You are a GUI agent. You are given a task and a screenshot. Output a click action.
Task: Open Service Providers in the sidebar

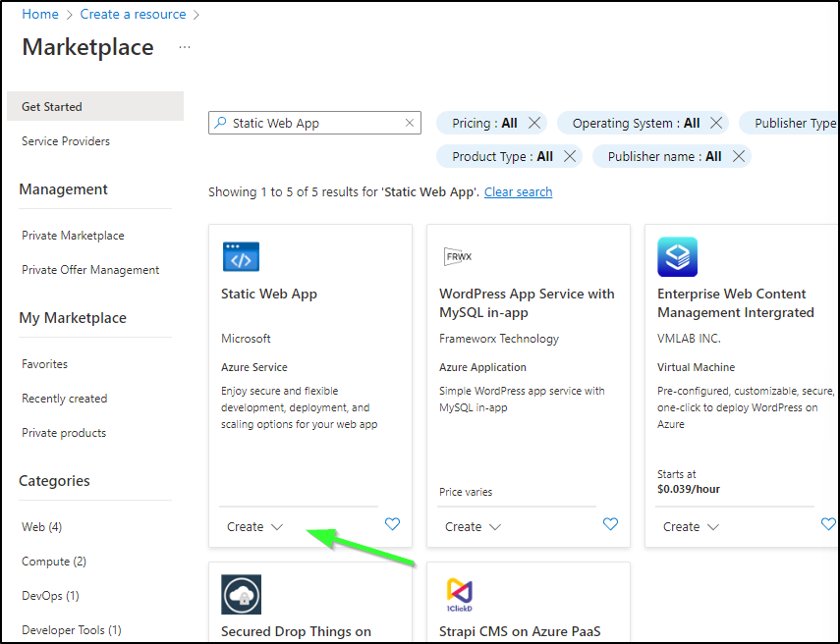(x=66, y=141)
